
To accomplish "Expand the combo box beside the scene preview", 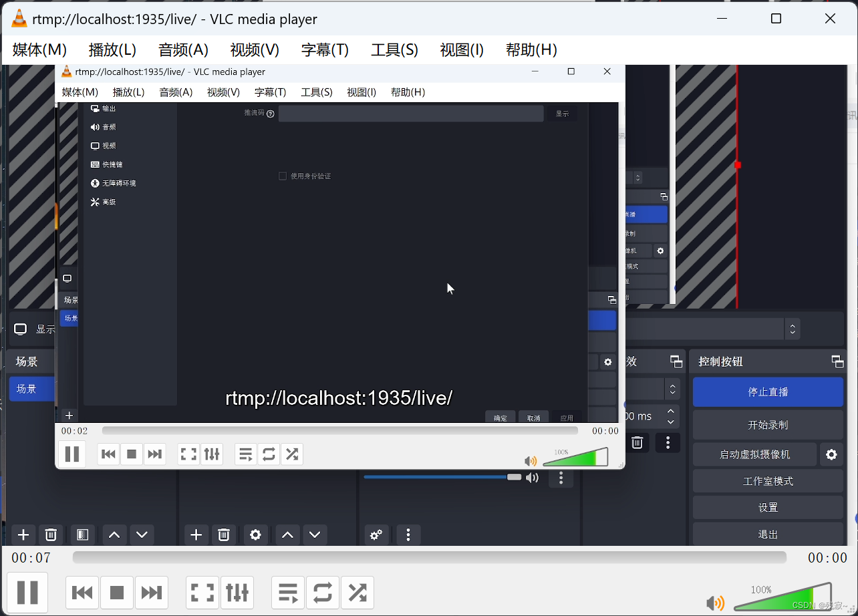I will pyautogui.click(x=793, y=329).
